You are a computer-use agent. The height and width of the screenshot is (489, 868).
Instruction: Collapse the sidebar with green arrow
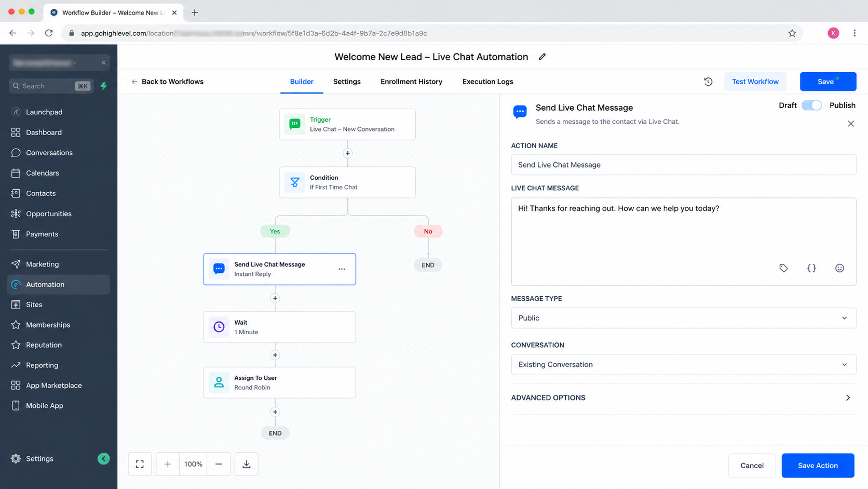pos(104,458)
